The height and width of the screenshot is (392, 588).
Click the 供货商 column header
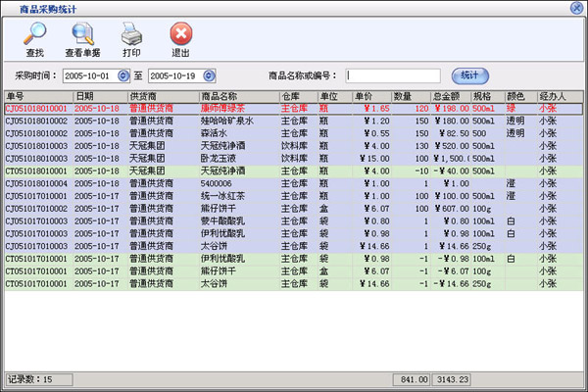(162, 96)
